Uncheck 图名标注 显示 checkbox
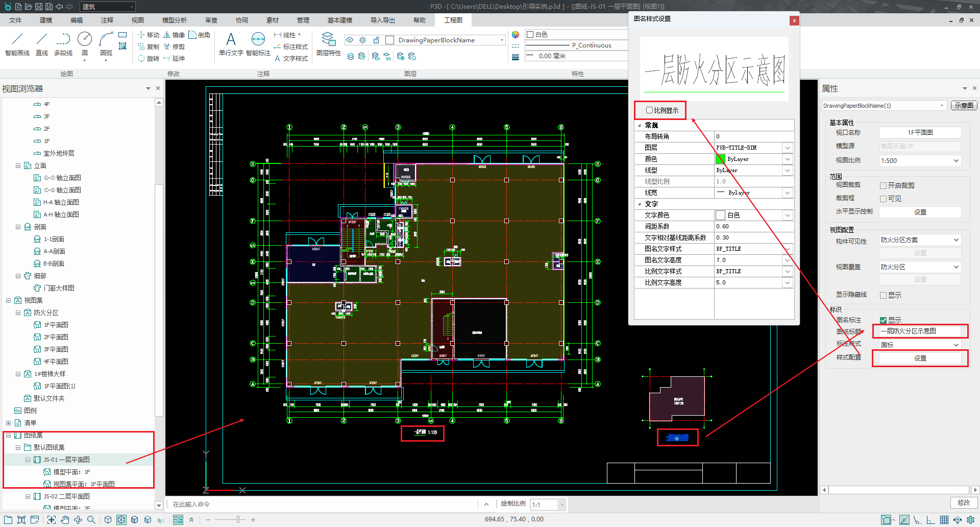980x527 pixels. (x=883, y=320)
